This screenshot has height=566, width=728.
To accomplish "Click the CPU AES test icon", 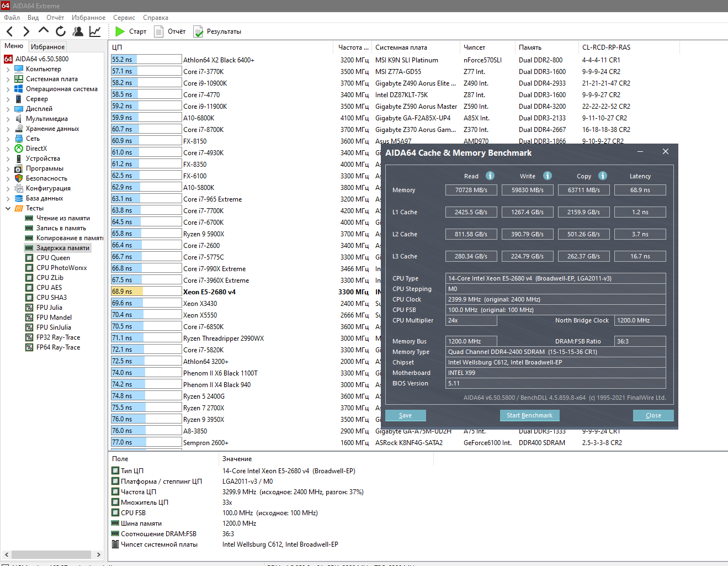I will (29, 288).
